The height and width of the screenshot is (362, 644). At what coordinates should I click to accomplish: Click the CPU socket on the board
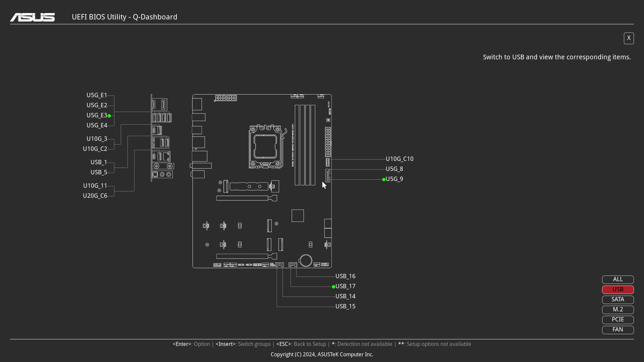pyautogui.click(x=266, y=146)
